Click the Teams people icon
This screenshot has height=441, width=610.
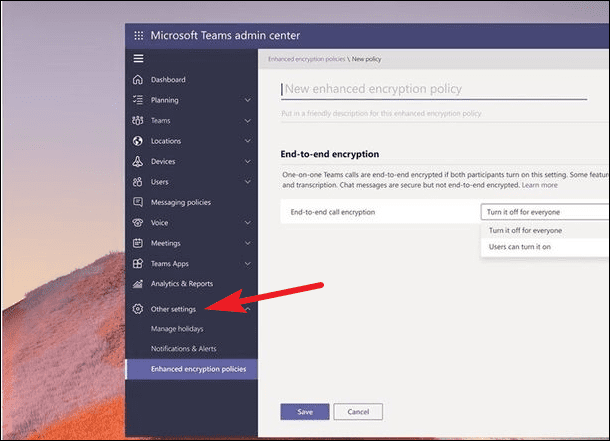coord(138,121)
